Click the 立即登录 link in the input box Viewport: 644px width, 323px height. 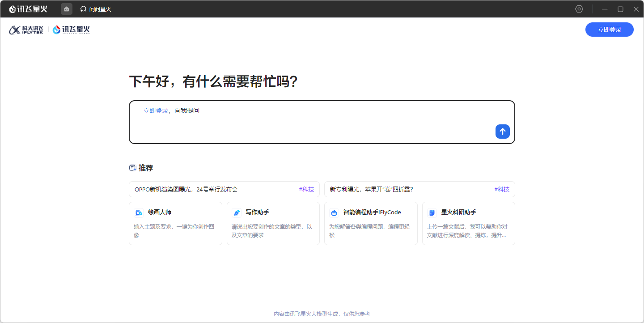(156, 110)
